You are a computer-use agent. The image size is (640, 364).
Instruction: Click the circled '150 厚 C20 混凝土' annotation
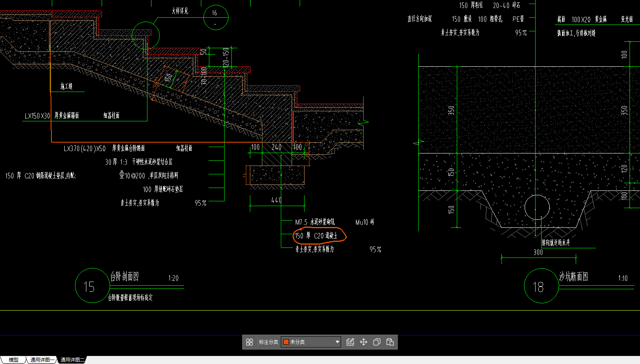click(319, 235)
